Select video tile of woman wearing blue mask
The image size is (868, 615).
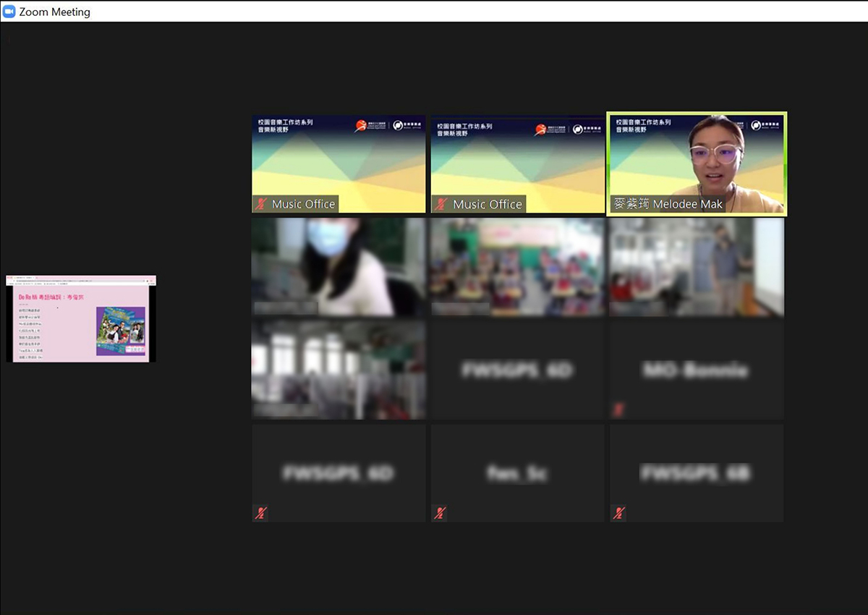pos(338,267)
